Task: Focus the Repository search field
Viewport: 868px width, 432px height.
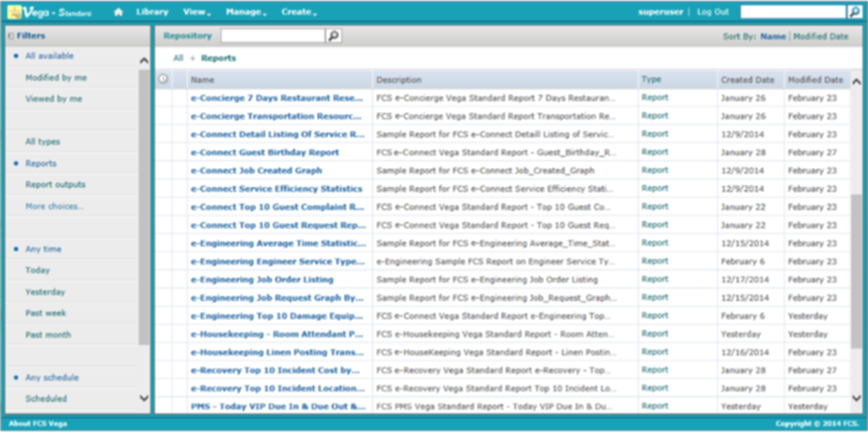Action: click(273, 36)
